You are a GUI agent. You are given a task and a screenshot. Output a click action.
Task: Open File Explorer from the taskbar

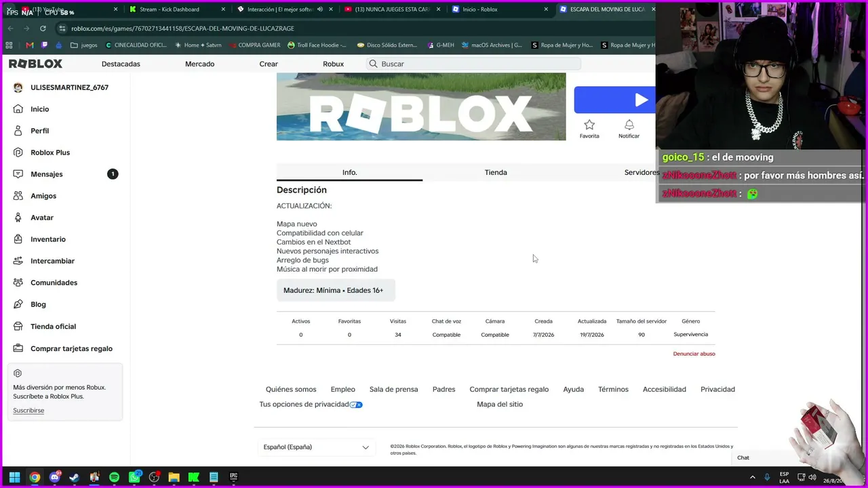(174, 477)
